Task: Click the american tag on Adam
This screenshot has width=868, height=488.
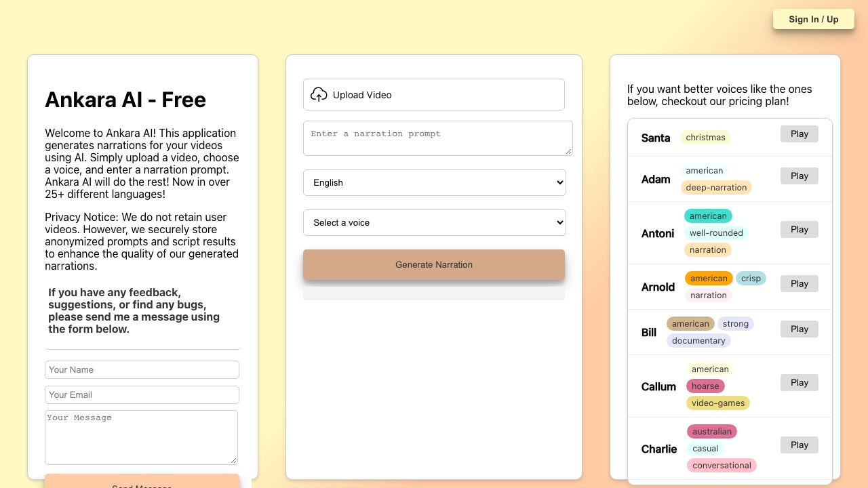Action: (704, 170)
